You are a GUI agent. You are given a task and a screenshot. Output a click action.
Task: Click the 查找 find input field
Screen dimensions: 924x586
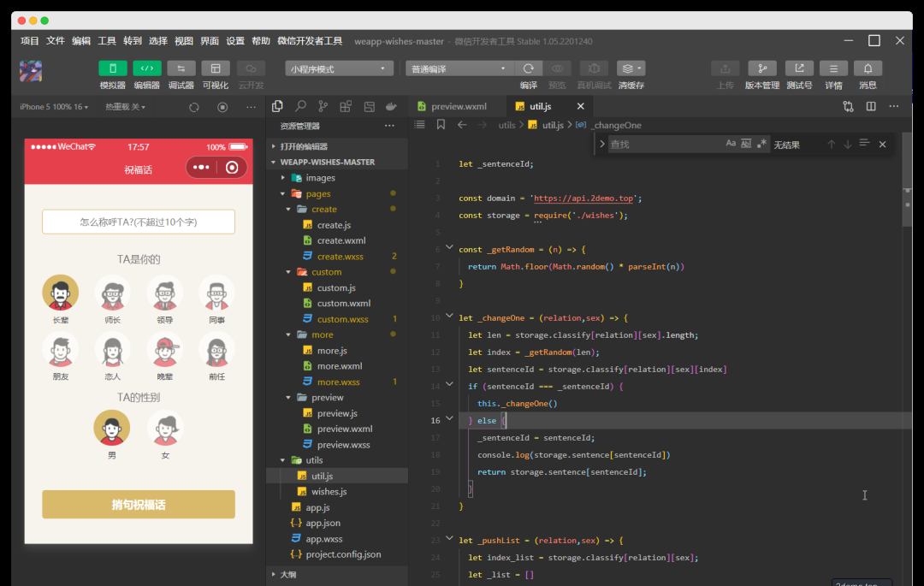666,145
